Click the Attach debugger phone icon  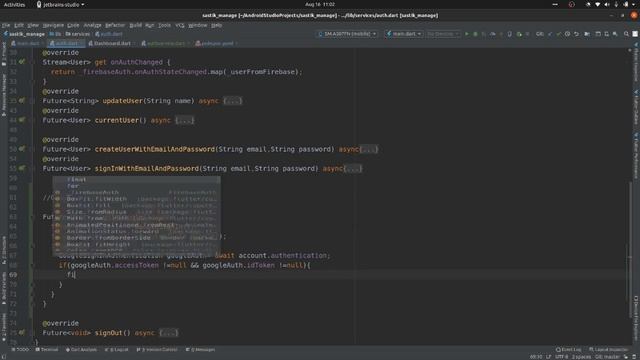click(x=509, y=34)
